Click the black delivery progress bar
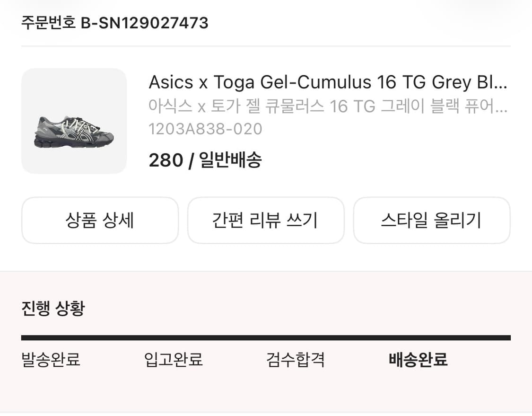Viewport: 532px width, 416px height. (x=266, y=337)
